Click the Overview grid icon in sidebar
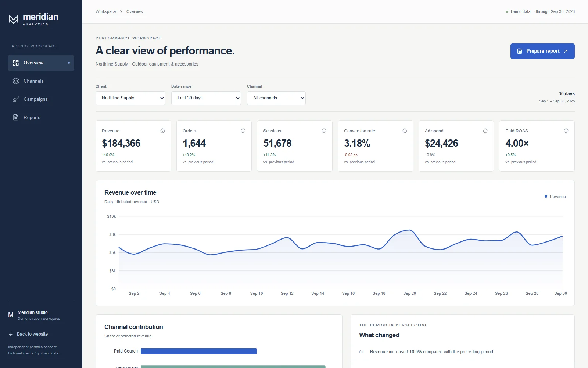Screen dimensions: 588x368 point(16,63)
